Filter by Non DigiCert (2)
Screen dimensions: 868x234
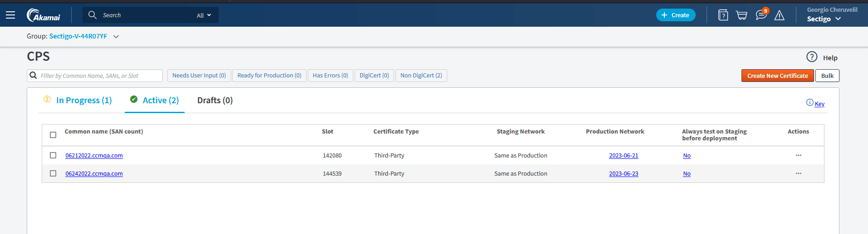[421, 76]
